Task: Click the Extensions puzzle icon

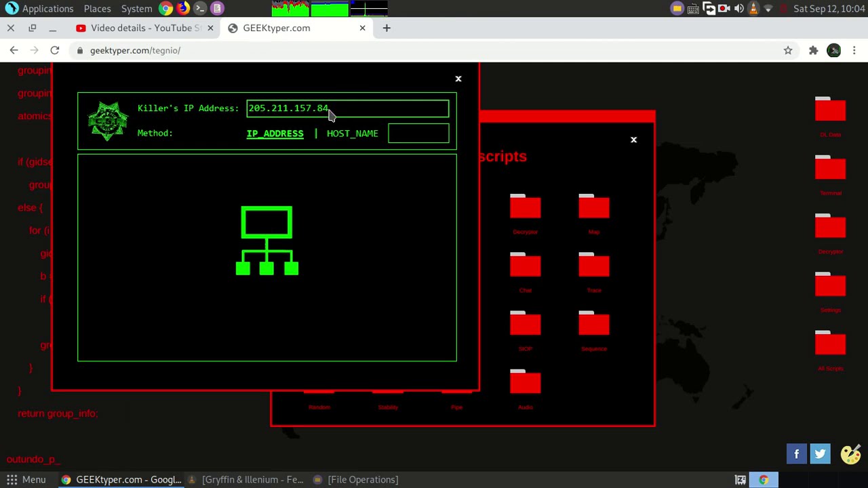Action: pos(813,50)
